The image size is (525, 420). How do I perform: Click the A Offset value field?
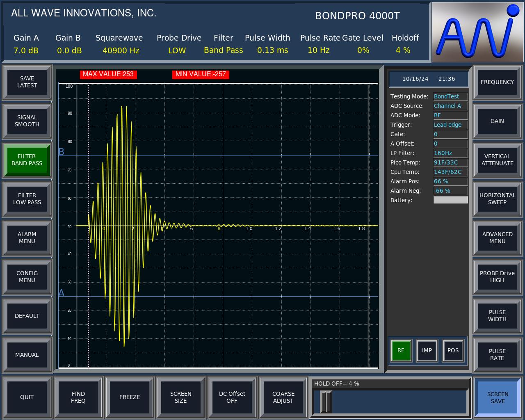tap(450, 144)
